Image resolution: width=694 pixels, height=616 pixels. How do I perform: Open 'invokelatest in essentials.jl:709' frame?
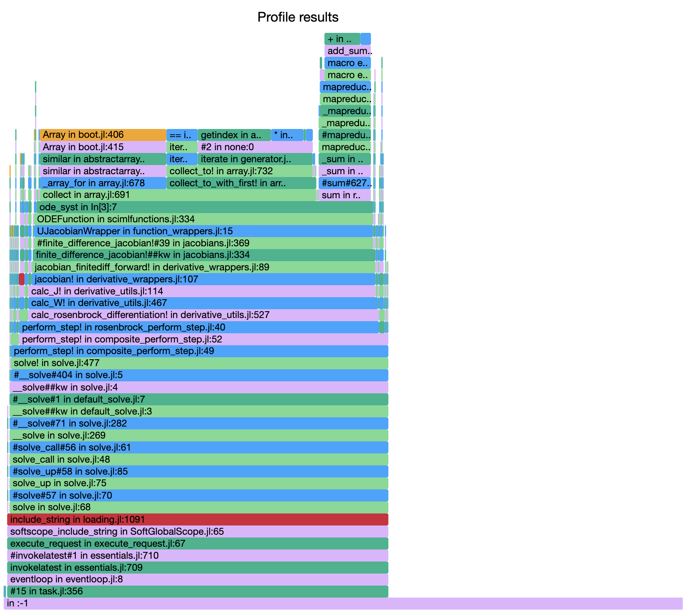pos(198,568)
